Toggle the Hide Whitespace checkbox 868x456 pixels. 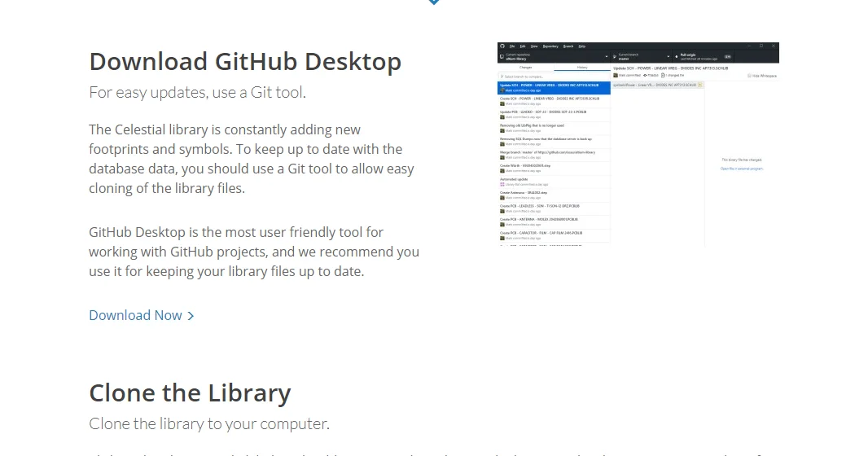750,75
